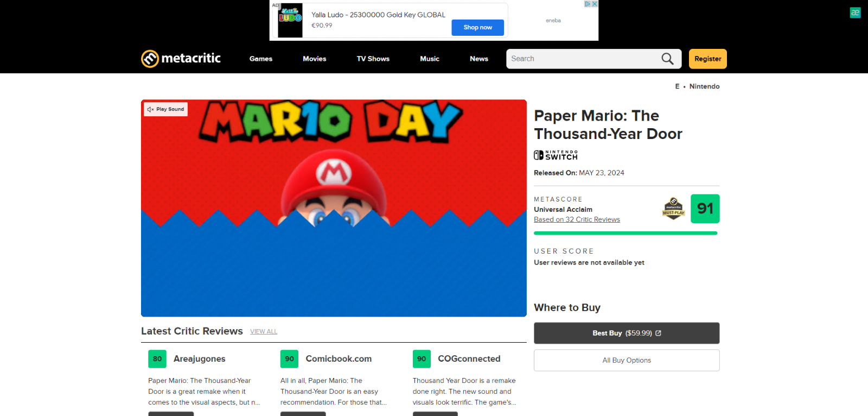Click the 91 Metascore box
868x416 pixels.
[705, 209]
